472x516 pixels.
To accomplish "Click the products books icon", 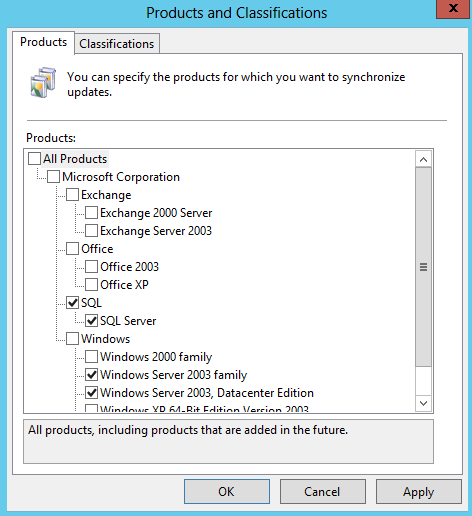I will point(43,83).
